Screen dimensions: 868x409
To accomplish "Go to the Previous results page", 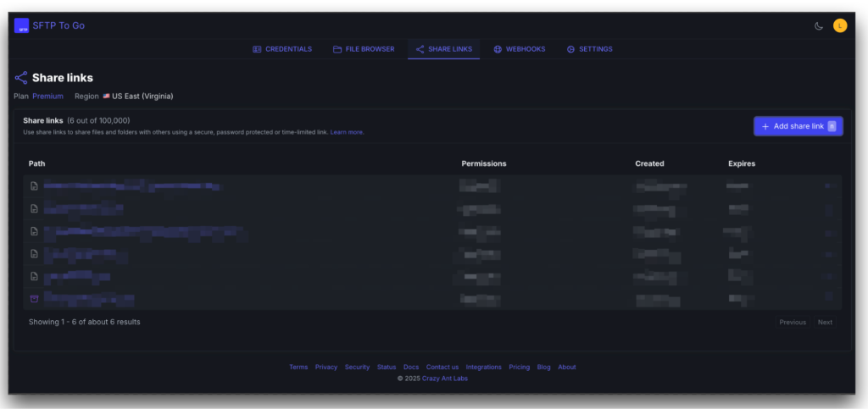I will [x=792, y=322].
